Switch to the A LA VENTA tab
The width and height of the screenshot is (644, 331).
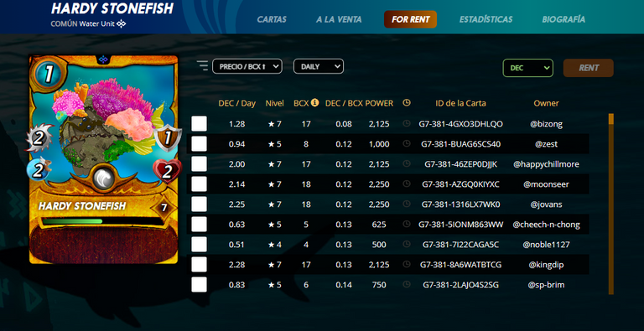[x=339, y=19]
